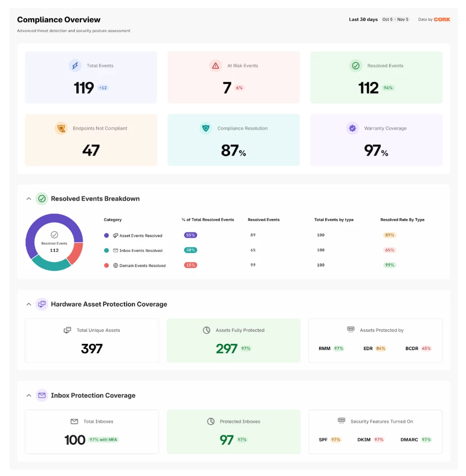Click the Resolved Events card checkmark icon

pos(356,65)
